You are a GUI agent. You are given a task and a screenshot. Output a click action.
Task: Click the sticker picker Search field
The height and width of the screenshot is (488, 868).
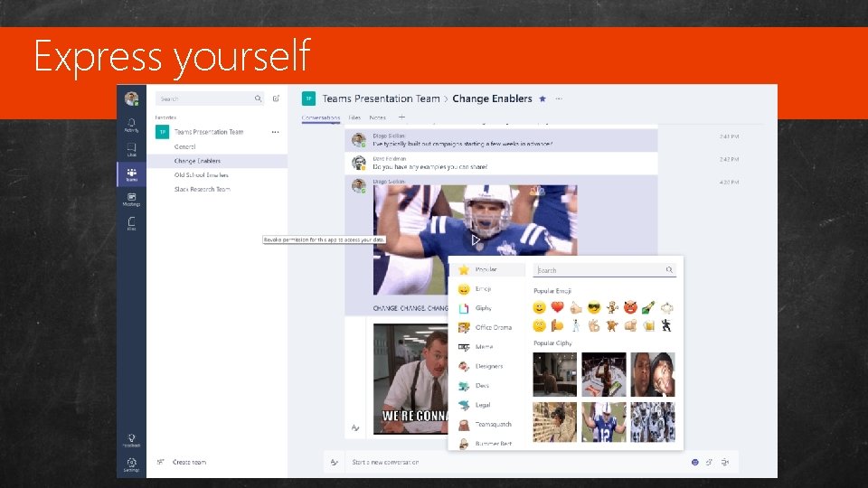(x=604, y=270)
